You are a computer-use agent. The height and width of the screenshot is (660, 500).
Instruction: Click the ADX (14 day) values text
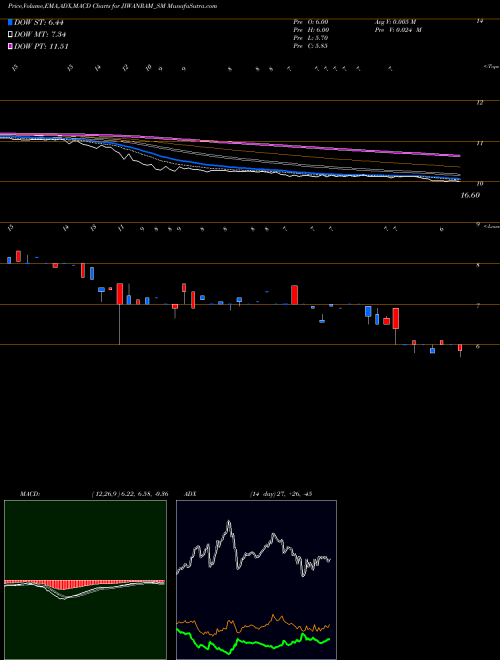tap(281, 494)
